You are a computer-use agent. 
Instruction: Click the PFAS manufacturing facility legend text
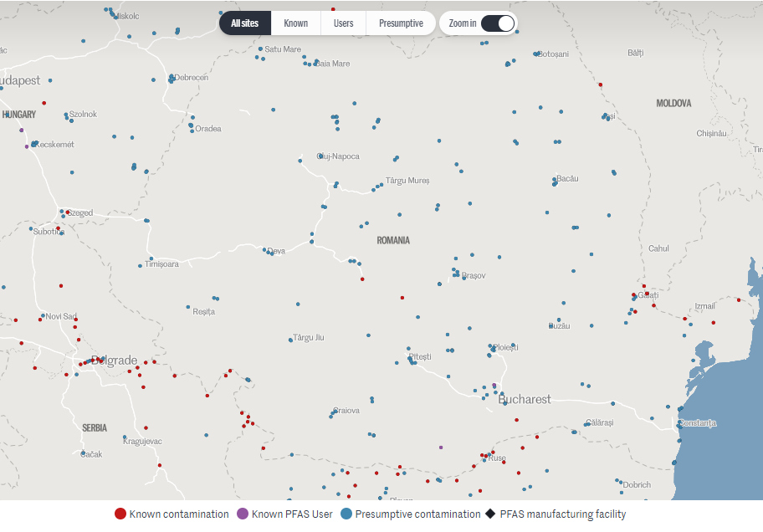(x=562, y=514)
